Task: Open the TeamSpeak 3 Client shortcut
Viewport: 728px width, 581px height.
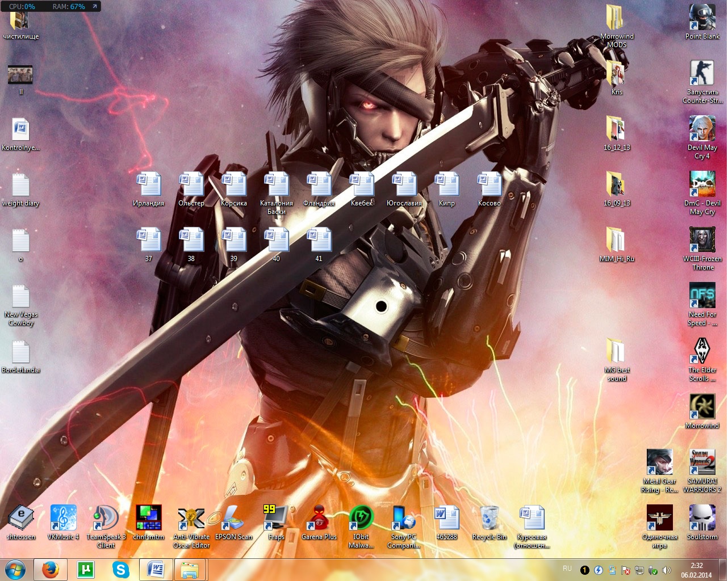Action: point(106,518)
